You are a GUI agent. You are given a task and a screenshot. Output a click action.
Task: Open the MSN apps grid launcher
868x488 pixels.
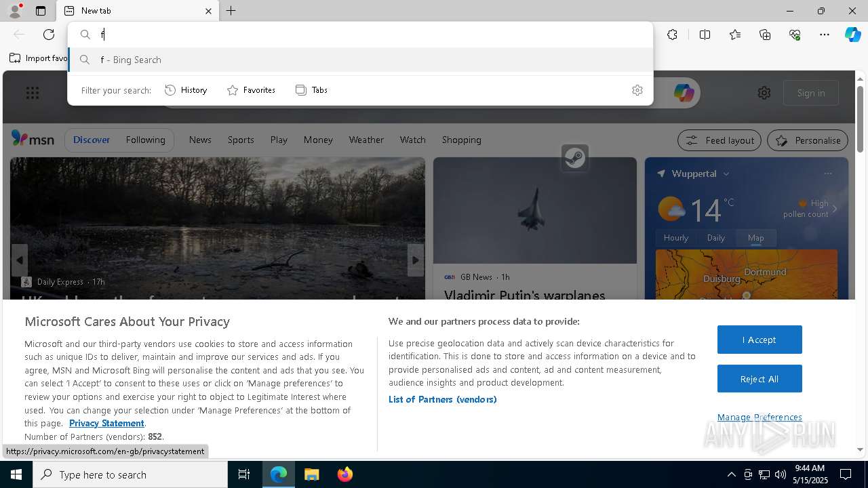[x=33, y=93]
